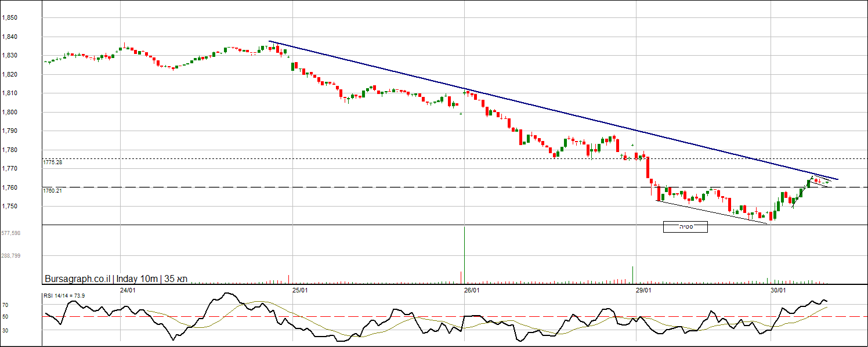Select the 24/01 date marker
This screenshot has width=868, height=347.
pyautogui.click(x=128, y=290)
